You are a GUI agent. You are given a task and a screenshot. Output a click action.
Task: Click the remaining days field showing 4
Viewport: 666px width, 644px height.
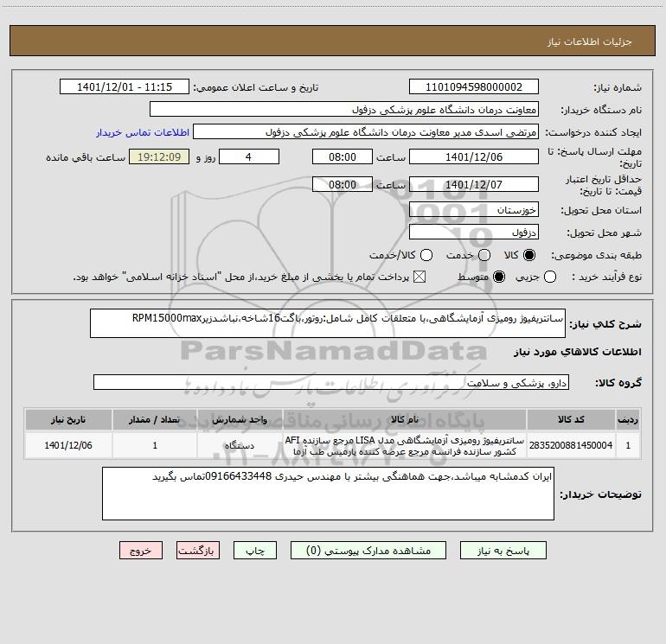pyautogui.click(x=249, y=157)
